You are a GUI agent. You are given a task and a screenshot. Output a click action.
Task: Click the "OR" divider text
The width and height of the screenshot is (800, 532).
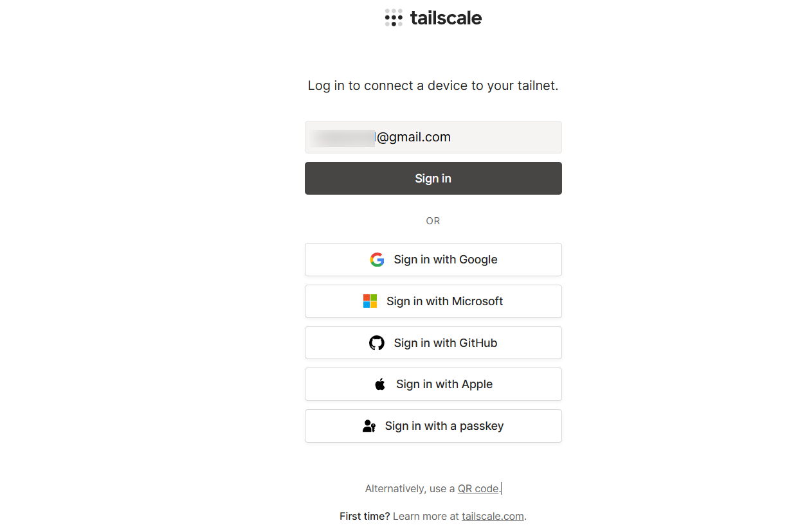433,221
